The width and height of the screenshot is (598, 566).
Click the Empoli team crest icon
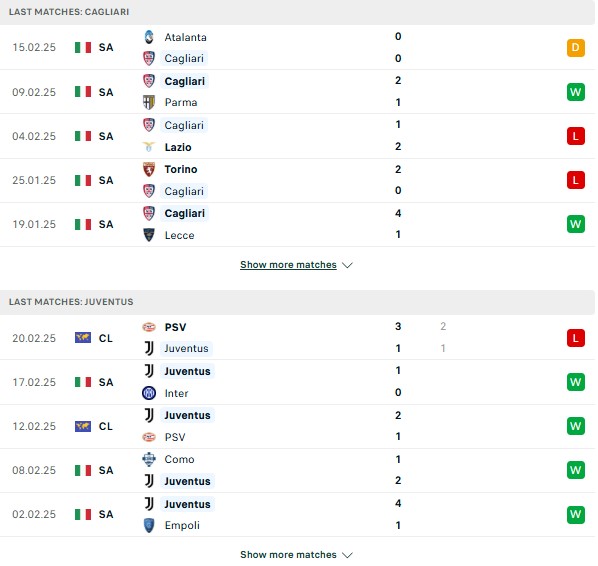pyautogui.click(x=149, y=525)
